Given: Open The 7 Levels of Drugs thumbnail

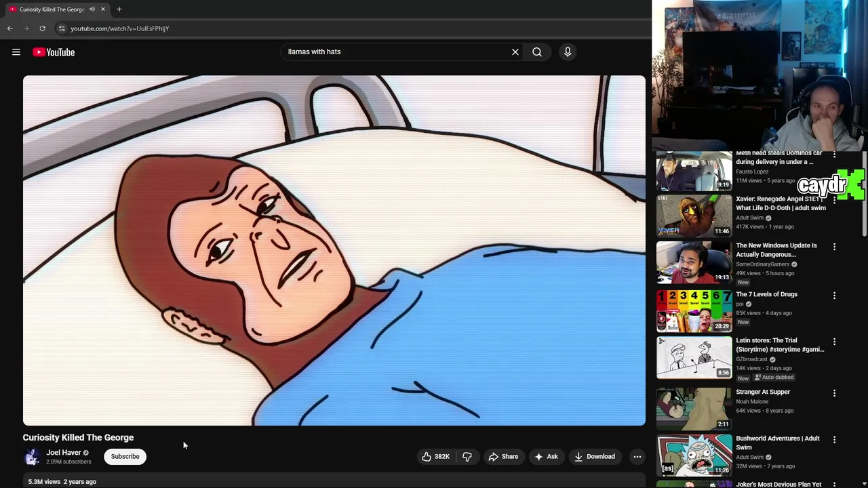Looking at the screenshot, I should click(694, 311).
